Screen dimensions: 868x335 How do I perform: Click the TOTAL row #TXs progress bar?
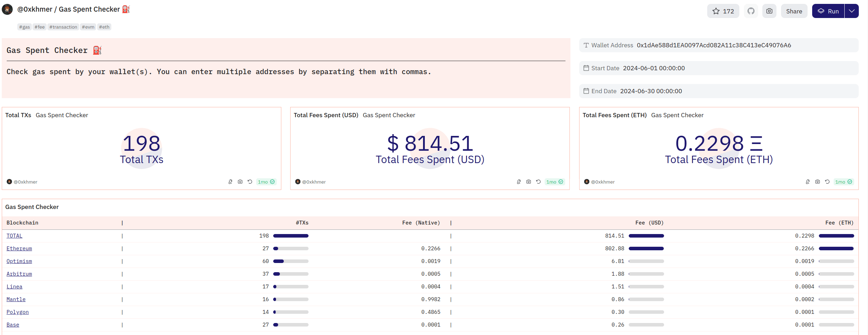click(x=291, y=236)
